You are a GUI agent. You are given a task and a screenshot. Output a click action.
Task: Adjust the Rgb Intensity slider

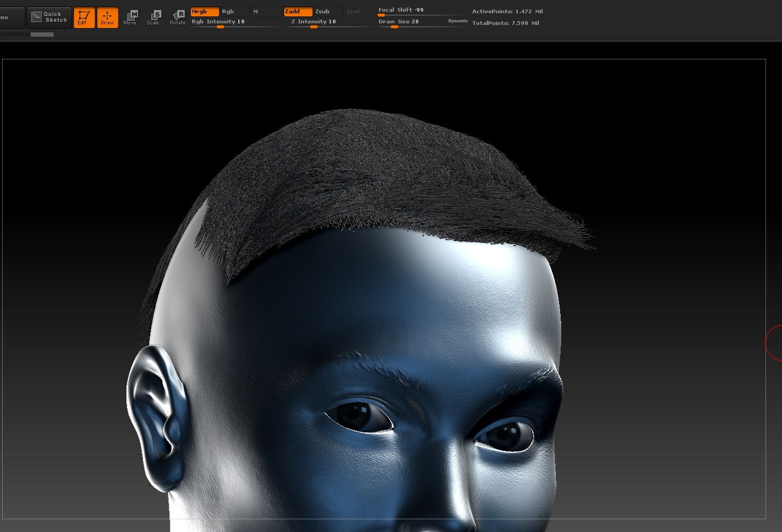tap(235, 23)
